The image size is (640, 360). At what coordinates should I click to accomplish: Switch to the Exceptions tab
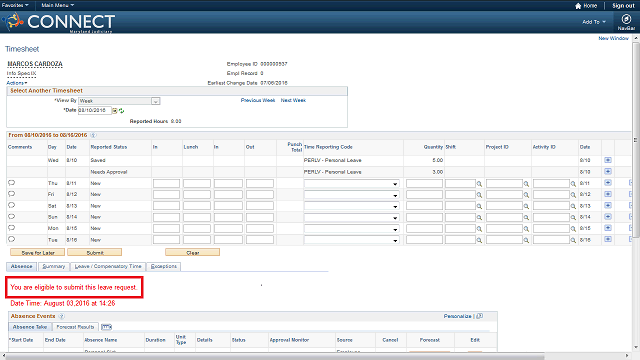(164, 267)
